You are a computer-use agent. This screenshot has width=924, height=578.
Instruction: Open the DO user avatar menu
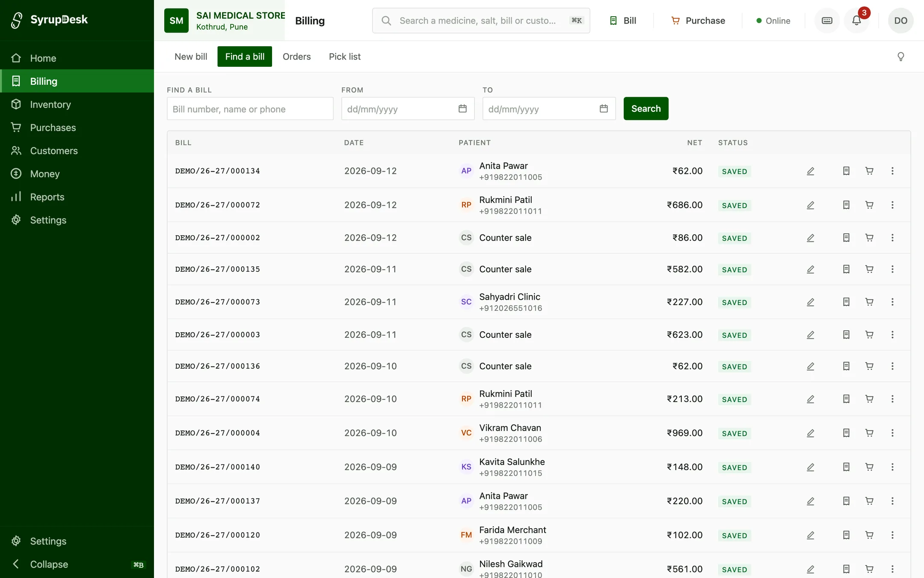pyautogui.click(x=900, y=21)
